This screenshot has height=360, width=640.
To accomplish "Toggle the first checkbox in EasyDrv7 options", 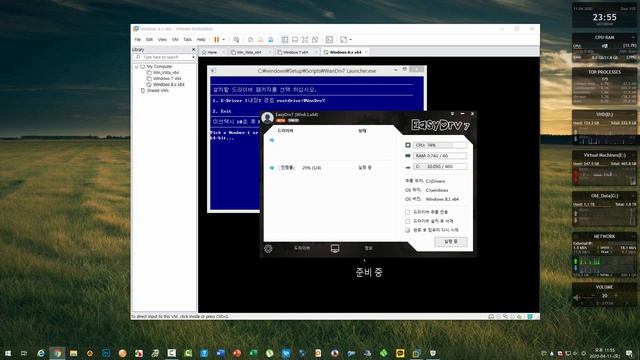I will click(407, 212).
